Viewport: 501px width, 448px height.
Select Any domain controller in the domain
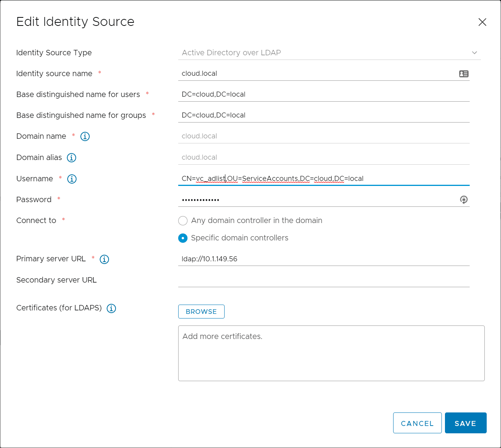(183, 221)
